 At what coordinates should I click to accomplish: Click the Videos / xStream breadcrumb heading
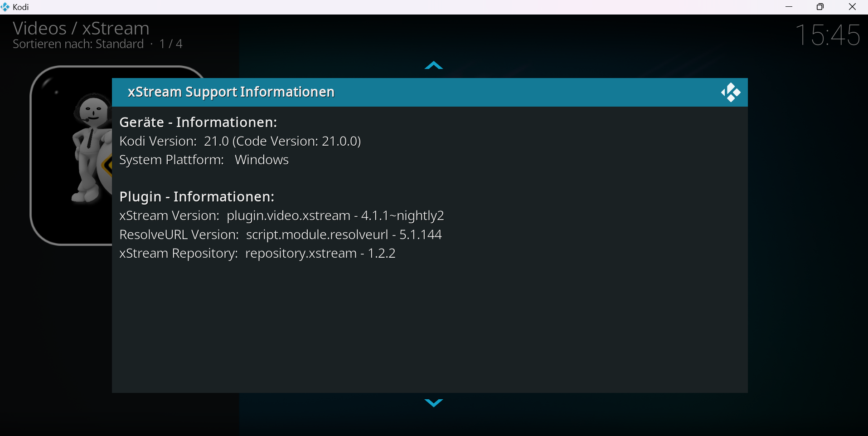(81, 29)
